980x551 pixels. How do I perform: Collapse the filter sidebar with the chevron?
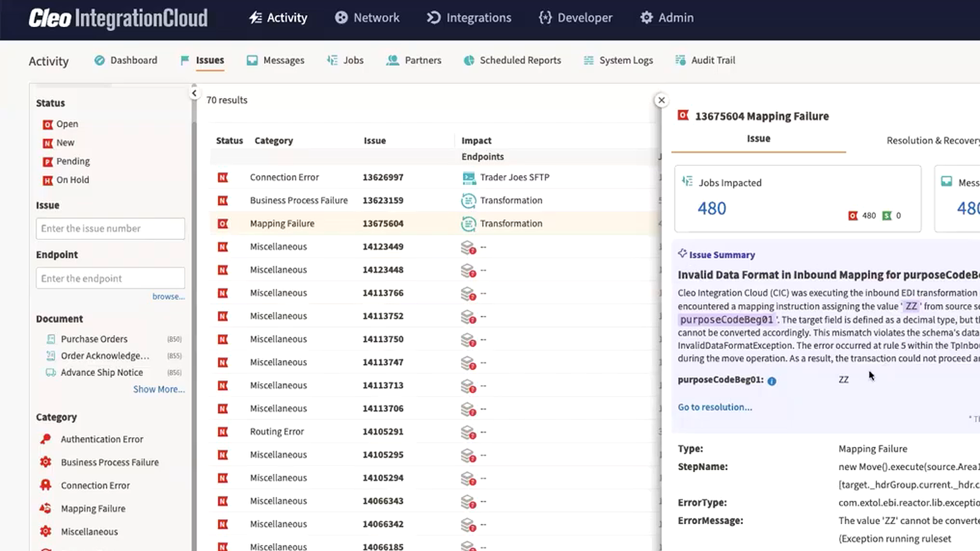pos(194,93)
